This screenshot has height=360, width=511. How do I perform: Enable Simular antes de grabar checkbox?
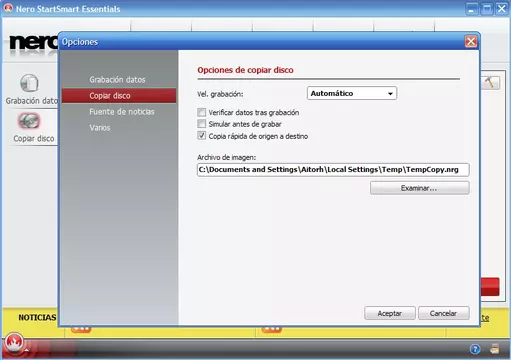coord(201,124)
